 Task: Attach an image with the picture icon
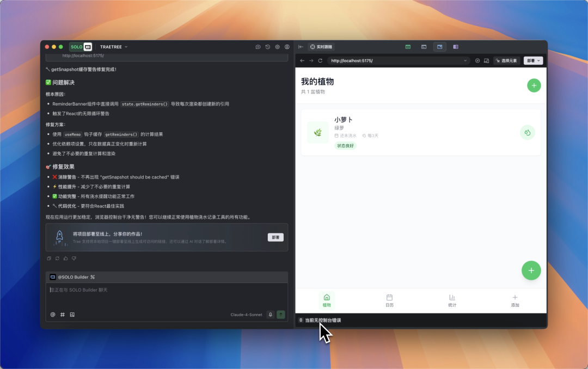(72, 315)
